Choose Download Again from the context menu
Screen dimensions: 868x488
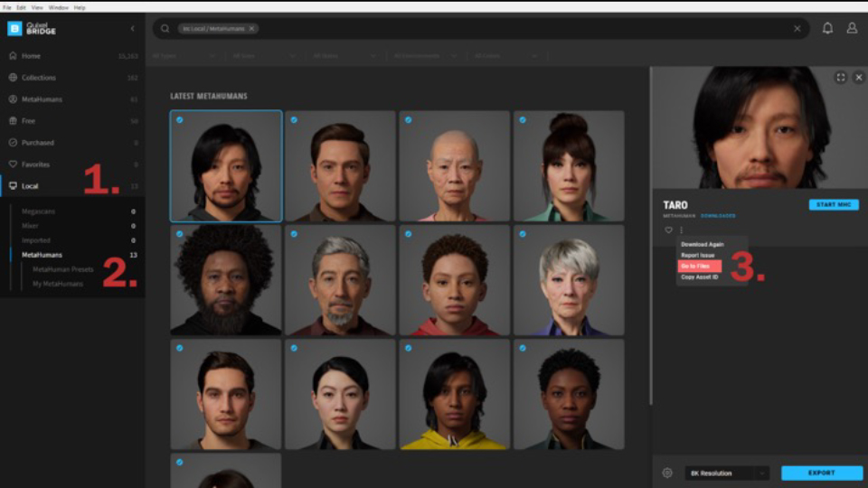coord(702,244)
